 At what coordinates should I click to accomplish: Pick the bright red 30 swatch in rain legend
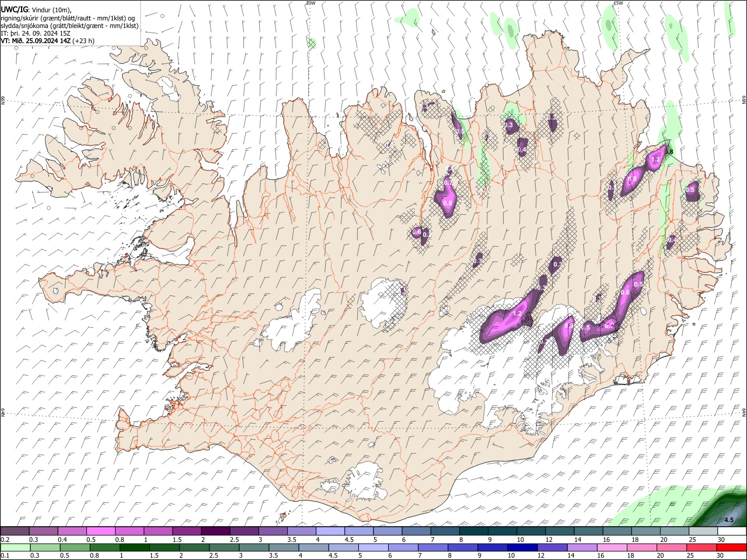point(732,547)
